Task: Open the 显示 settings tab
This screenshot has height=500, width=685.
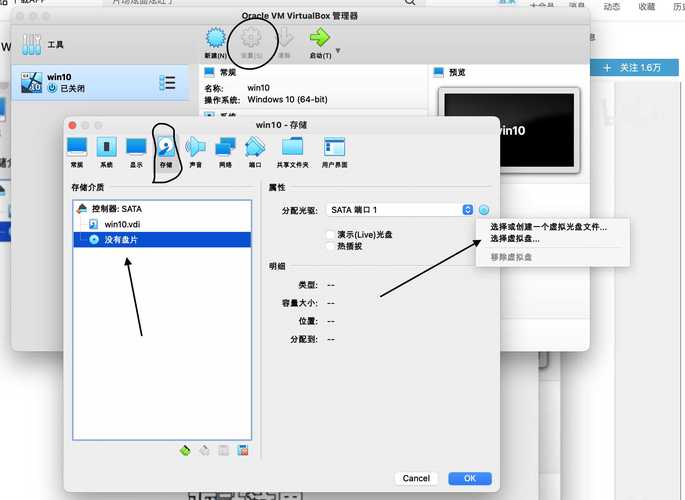Action: 136,152
